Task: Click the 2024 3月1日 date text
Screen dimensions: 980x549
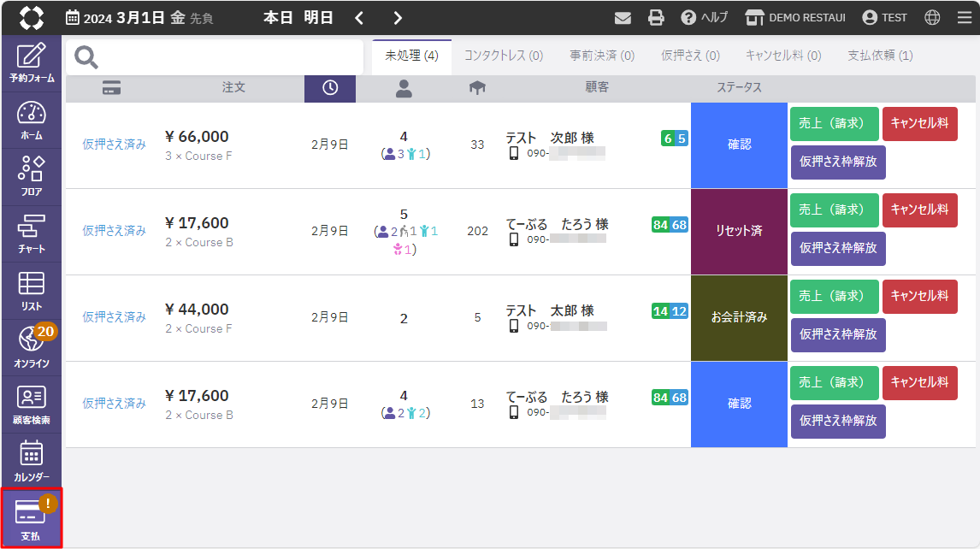Action: coord(124,17)
